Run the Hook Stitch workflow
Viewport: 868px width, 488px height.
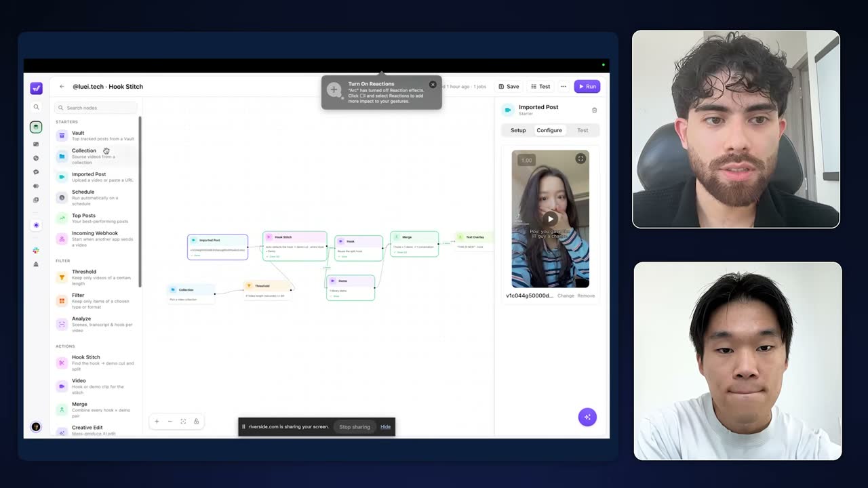pos(587,87)
